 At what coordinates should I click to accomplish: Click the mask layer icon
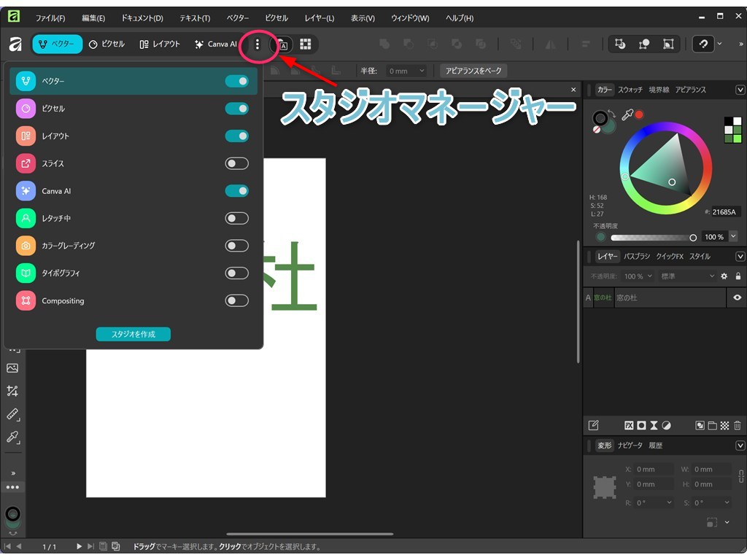pos(641,425)
